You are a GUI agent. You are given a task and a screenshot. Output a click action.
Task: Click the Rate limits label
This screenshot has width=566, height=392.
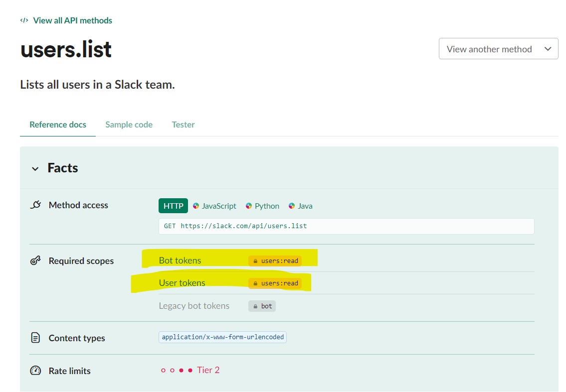pos(70,371)
